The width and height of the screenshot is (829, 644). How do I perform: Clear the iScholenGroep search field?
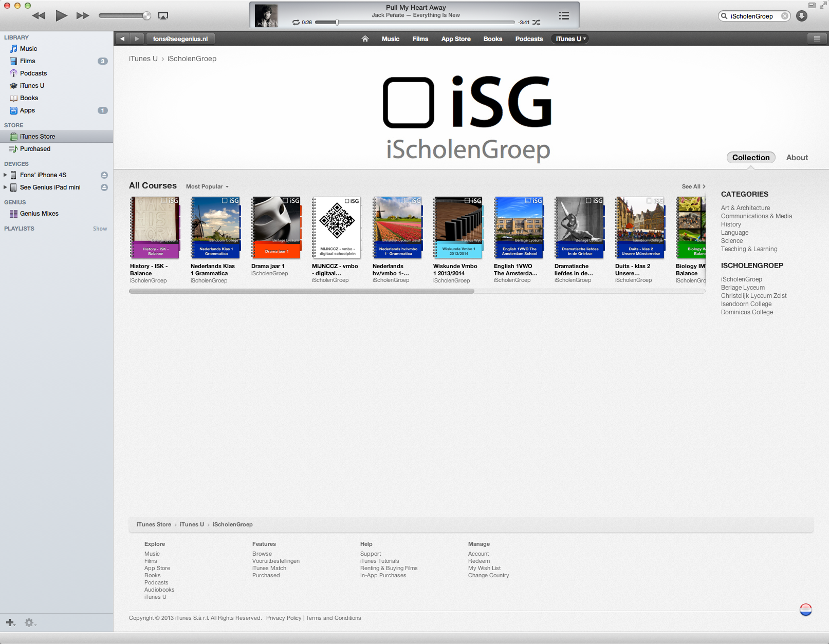(x=784, y=16)
